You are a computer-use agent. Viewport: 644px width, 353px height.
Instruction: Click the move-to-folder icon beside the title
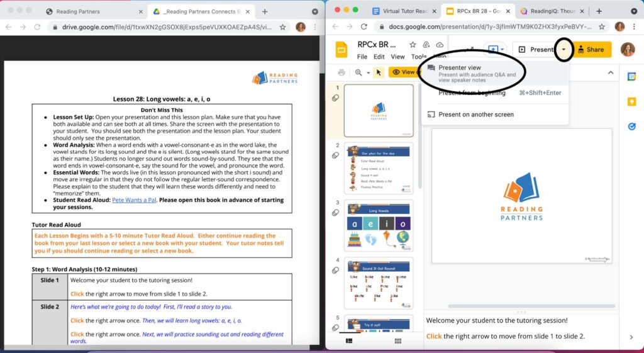tap(426, 45)
